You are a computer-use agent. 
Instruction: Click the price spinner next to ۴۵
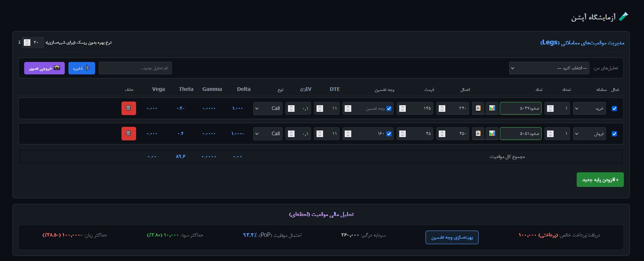point(402,134)
